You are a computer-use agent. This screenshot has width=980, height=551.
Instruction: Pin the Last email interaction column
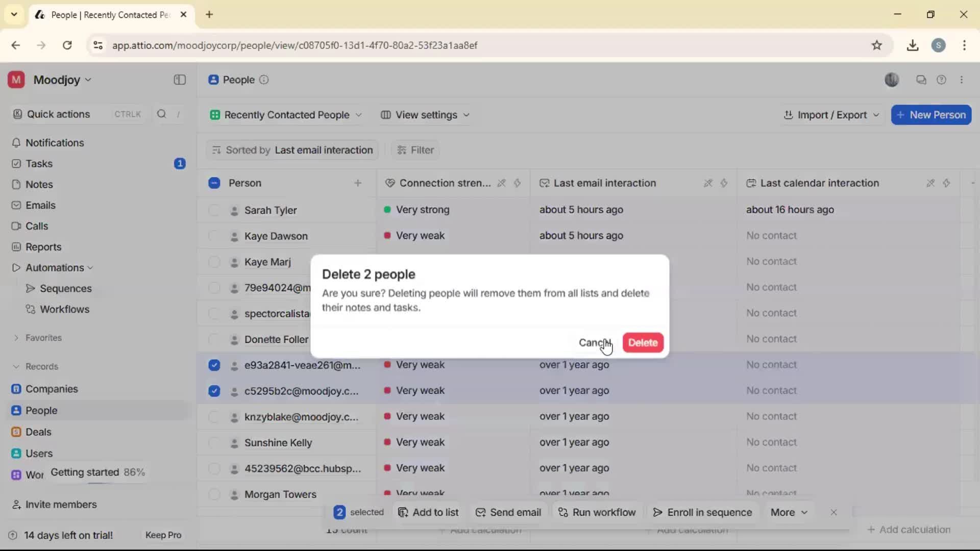coord(707,183)
